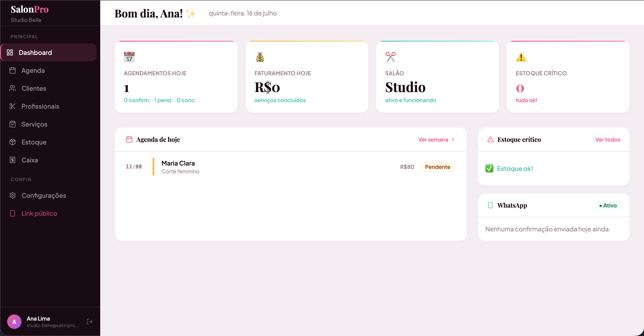This screenshot has width=644, height=336.
Task: Click the logout icon next to Ana Lima
Action: (x=89, y=322)
